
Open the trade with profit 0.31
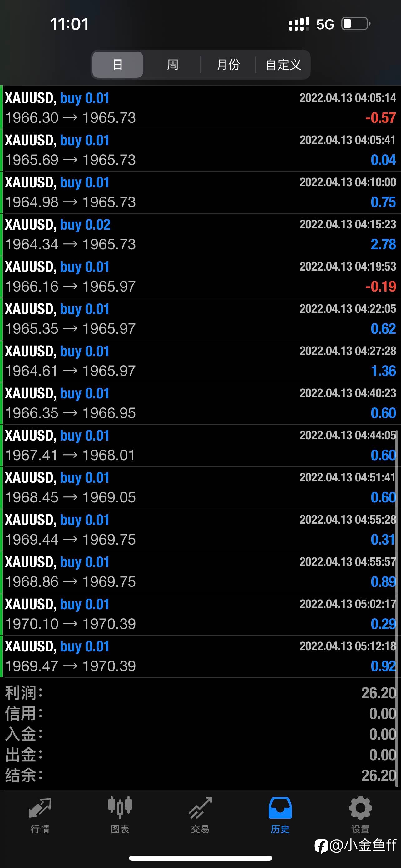(200, 530)
